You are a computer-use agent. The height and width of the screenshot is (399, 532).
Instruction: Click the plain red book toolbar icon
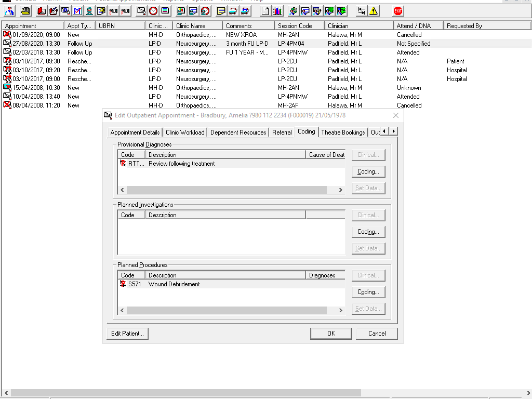(42, 11)
